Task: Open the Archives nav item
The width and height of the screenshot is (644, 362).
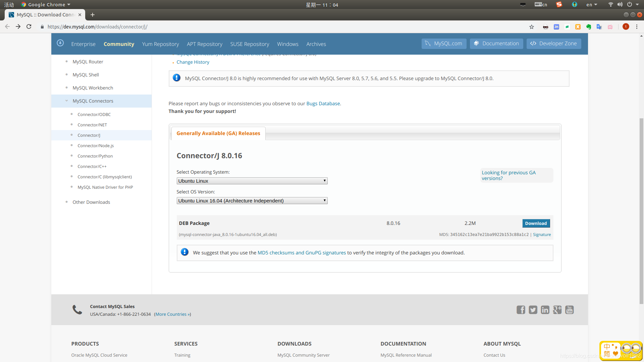Action: point(316,44)
